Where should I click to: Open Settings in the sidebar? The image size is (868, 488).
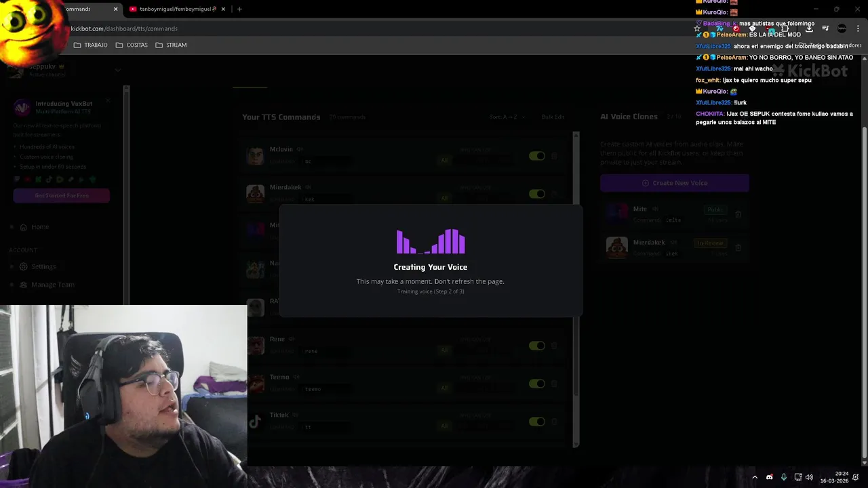coord(38,266)
